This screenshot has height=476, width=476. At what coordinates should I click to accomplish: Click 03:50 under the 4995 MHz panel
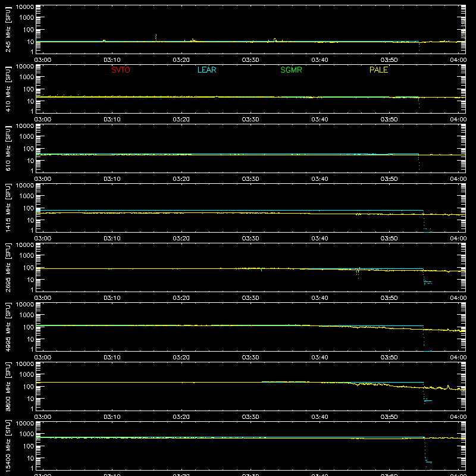pos(389,358)
